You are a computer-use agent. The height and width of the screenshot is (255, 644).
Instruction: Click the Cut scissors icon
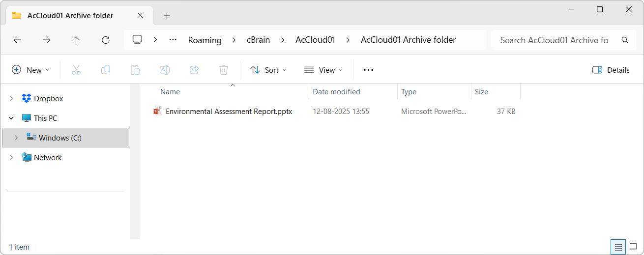[76, 70]
